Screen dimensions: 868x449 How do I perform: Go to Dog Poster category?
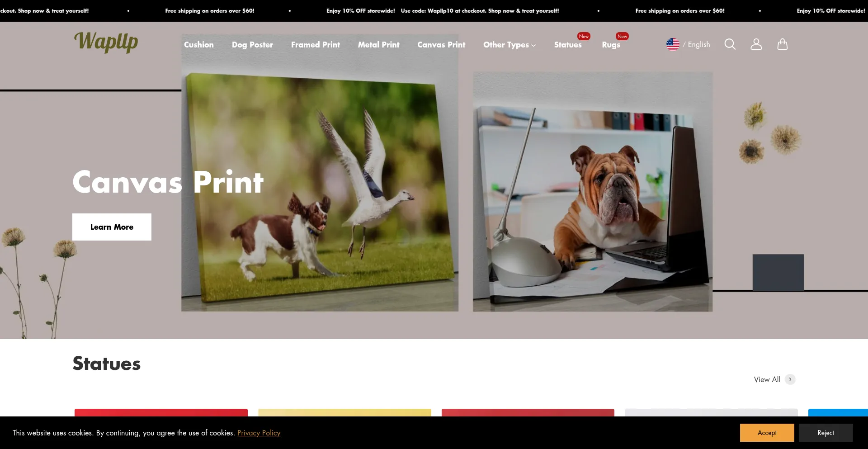[252, 45]
